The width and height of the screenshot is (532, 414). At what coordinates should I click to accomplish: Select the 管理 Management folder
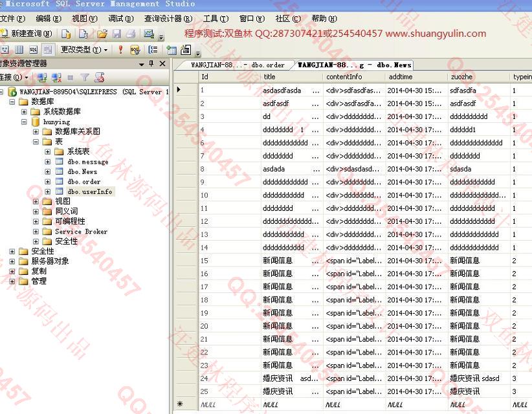(39, 281)
